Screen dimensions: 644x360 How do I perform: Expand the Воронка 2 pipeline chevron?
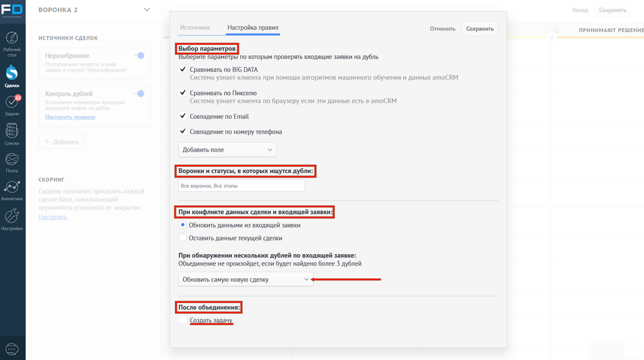click(147, 10)
